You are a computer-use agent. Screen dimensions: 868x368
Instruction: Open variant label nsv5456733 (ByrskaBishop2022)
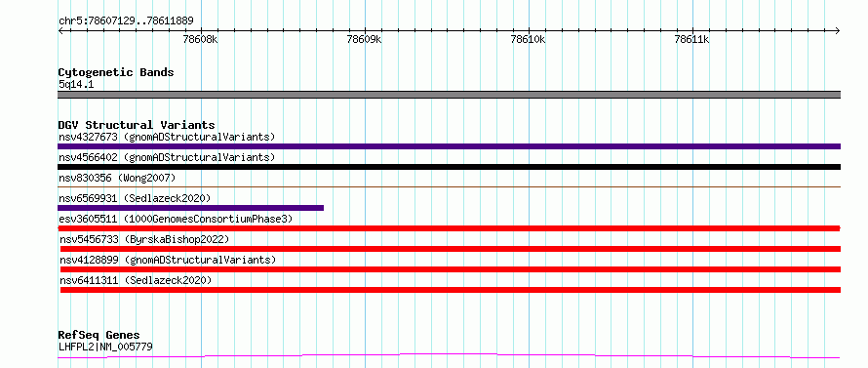tap(144, 239)
